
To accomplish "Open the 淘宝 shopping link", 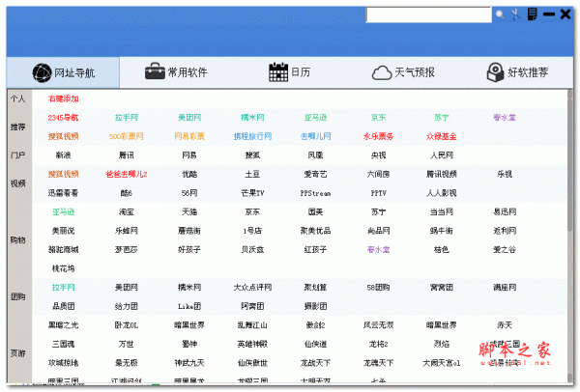I will (126, 212).
